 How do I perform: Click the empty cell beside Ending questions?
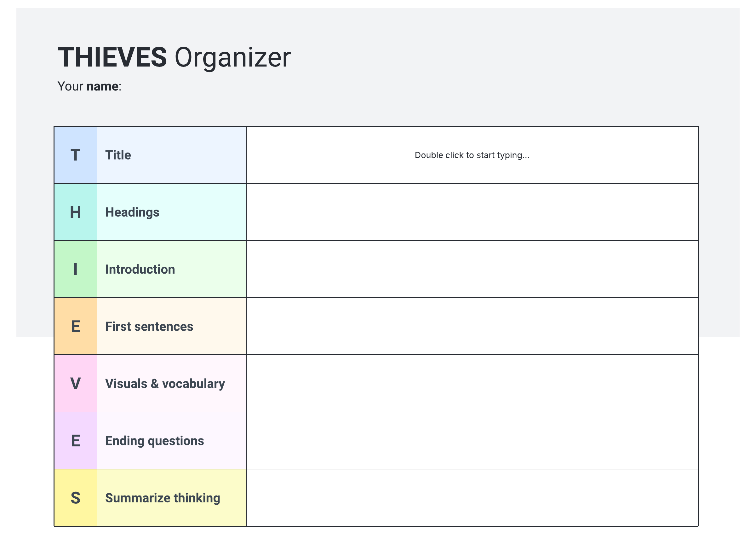pos(472,441)
